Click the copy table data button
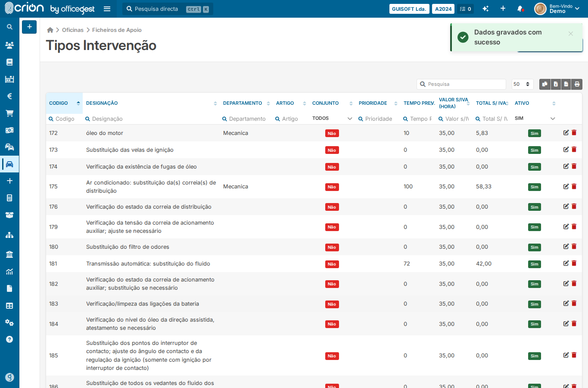This screenshot has height=388, width=588. click(x=545, y=84)
